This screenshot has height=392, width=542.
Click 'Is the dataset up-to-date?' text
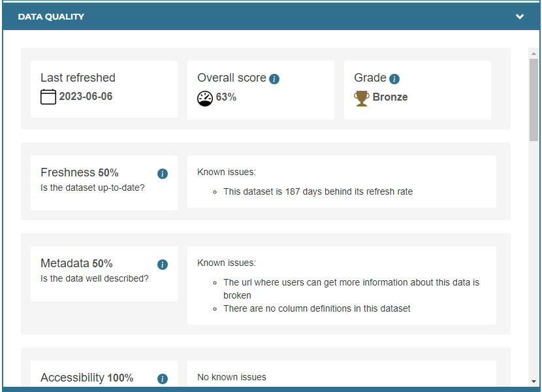pos(92,188)
